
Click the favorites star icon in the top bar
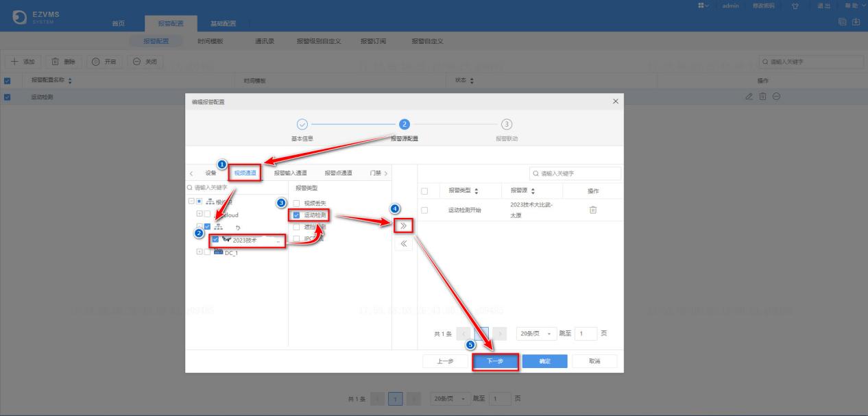(795, 5)
